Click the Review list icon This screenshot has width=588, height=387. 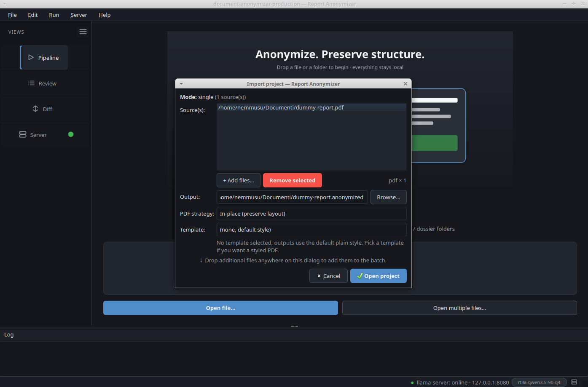[x=31, y=83]
